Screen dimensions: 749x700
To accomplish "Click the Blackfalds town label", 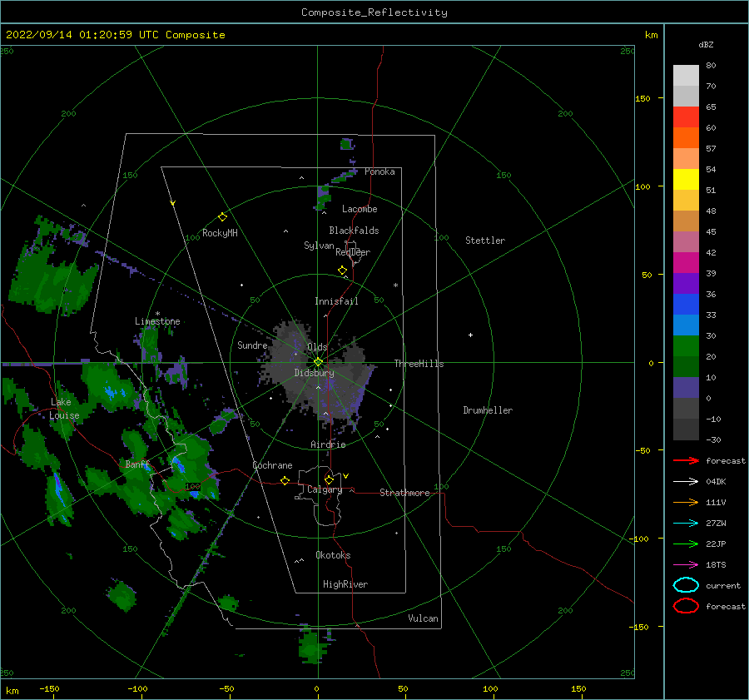I will pos(354,231).
